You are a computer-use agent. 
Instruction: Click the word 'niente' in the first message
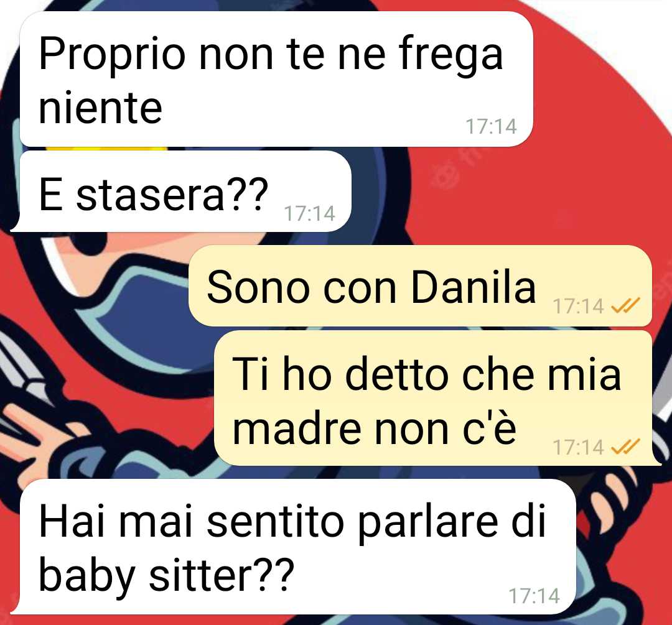[100, 108]
